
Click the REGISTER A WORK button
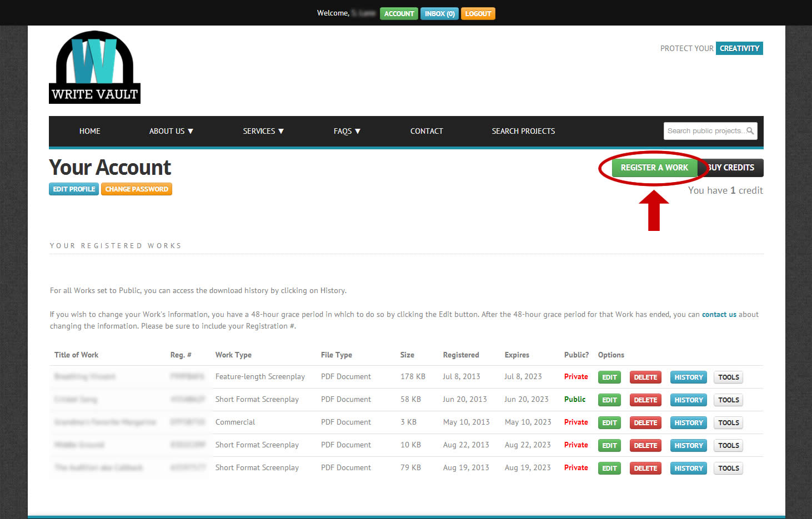pyautogui.click(x=654, y=168)
